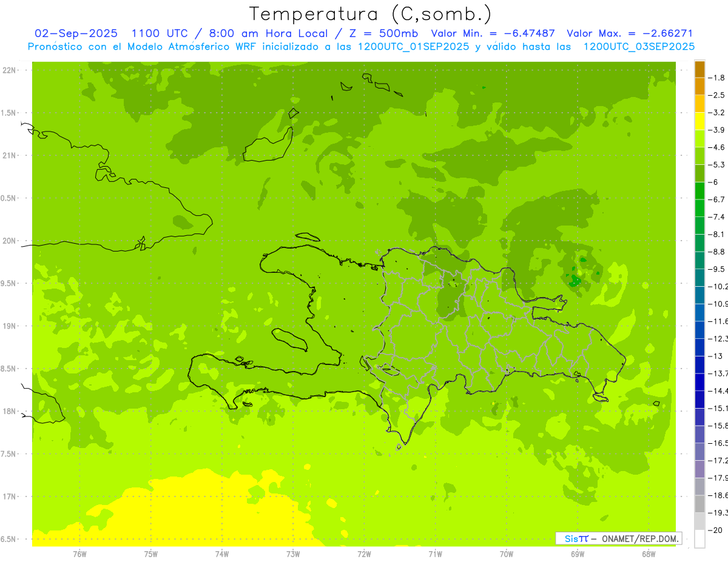
Task: Click the "-8.1" legend value
Action: (717, 235)
